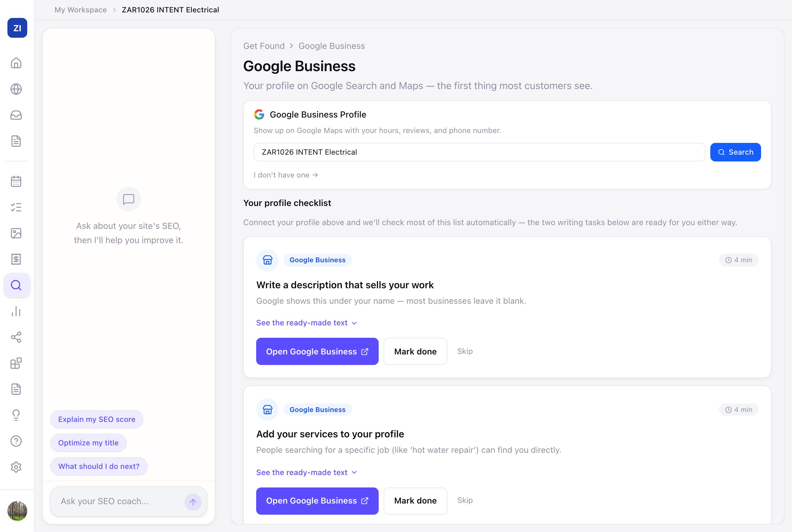Go to My Workspace breadcrumb
This screenshot has height=532, width=792.
(x=81, y=10)
